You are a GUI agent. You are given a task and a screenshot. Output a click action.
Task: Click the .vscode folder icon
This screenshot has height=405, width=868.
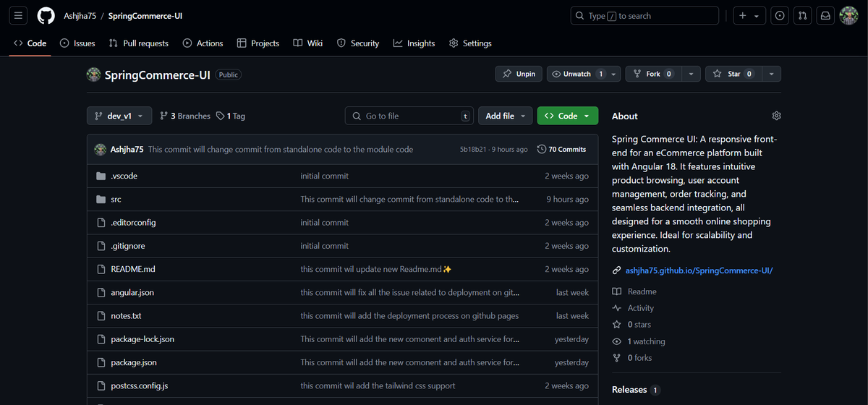tap(101, 176)
